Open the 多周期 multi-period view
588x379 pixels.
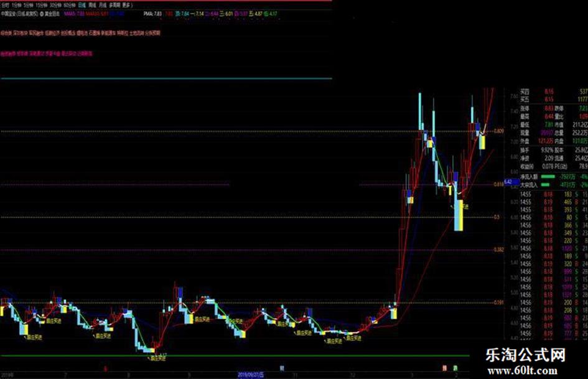tap(114, 5)
